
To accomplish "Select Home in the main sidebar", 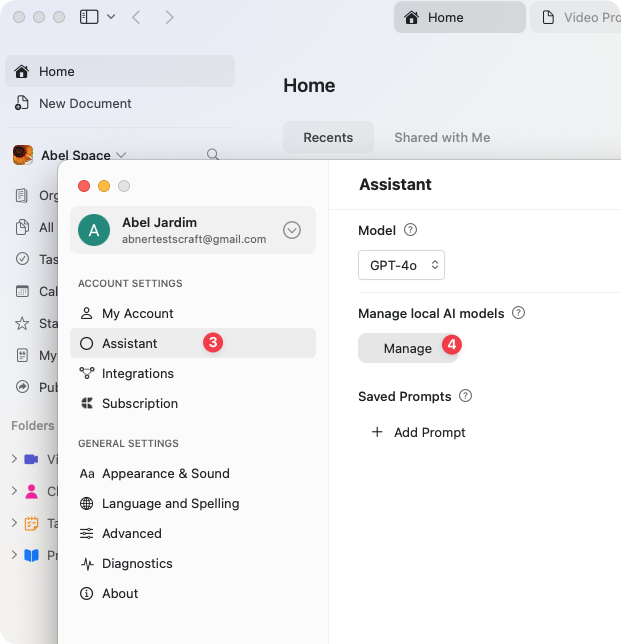I will [120, 71].
